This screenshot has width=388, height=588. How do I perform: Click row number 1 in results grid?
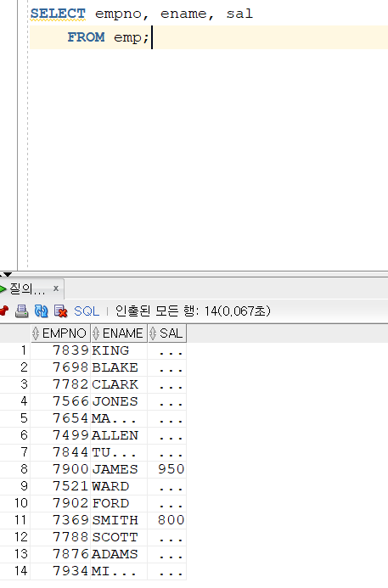coord(23,350)
